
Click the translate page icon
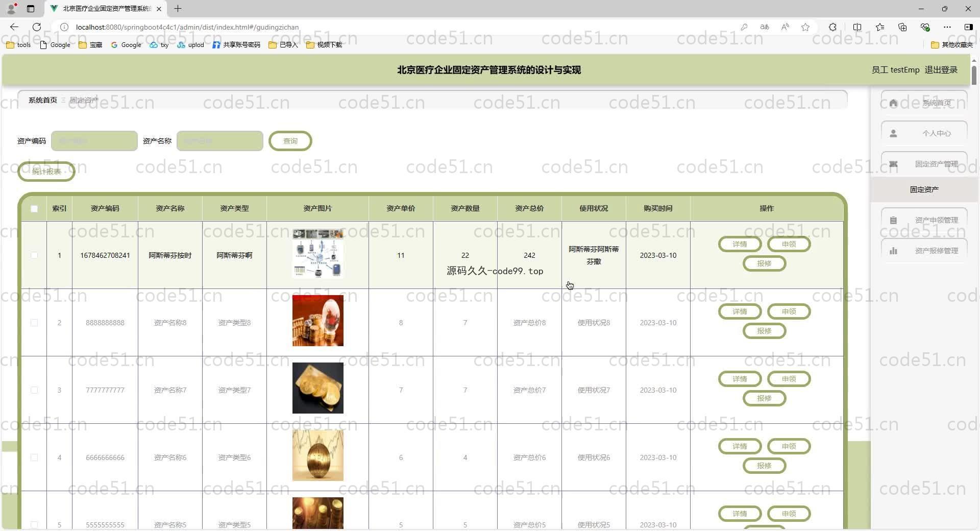[765, 27]
